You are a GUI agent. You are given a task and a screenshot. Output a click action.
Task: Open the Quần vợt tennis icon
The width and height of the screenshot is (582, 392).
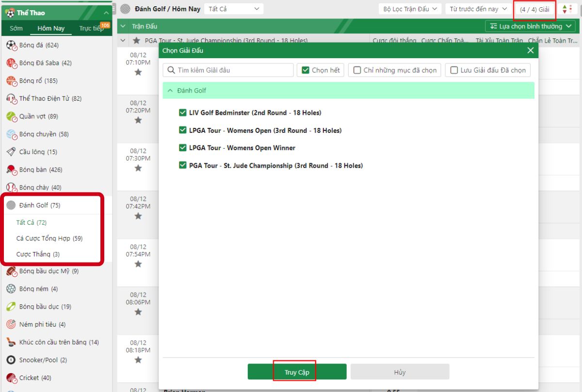tap(11, 116)
